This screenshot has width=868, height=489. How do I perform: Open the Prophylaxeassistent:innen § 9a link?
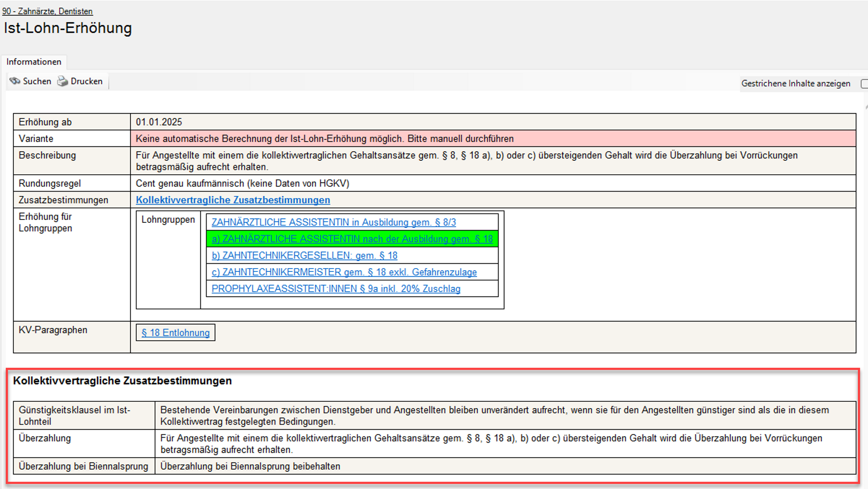(336, 289)
